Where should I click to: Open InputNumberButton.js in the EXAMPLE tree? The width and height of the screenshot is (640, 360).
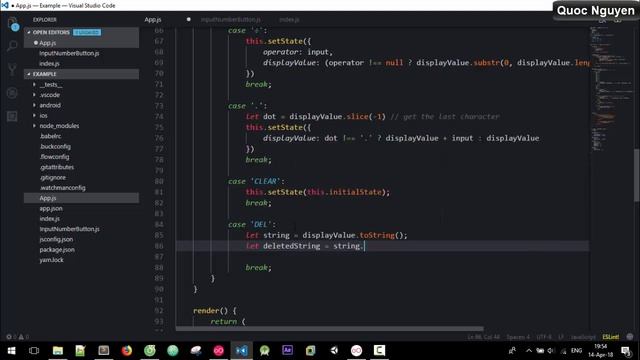[69, 229]
